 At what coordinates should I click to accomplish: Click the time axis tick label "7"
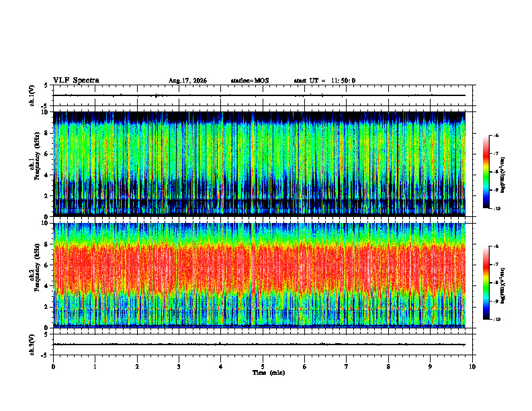tap(347, 367)
